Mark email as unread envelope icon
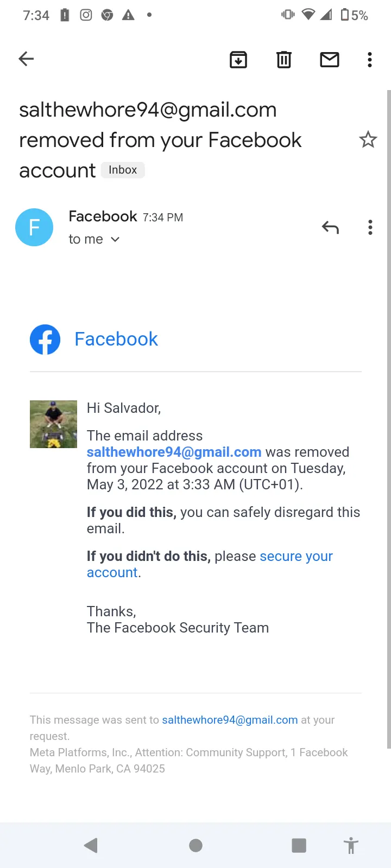The height and width of the screenshot is (868, 391). click(330, 60)
